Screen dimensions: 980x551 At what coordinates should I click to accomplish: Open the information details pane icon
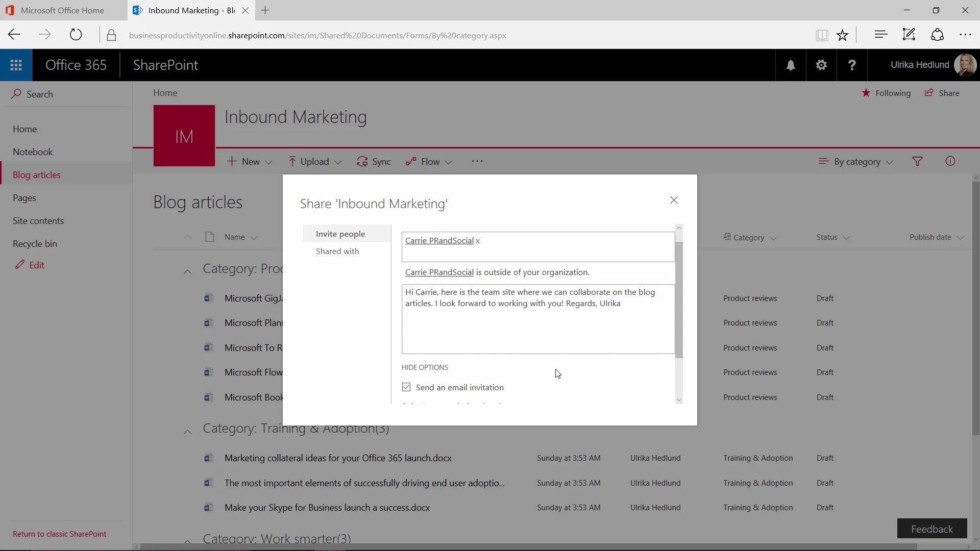pos(950,161)
